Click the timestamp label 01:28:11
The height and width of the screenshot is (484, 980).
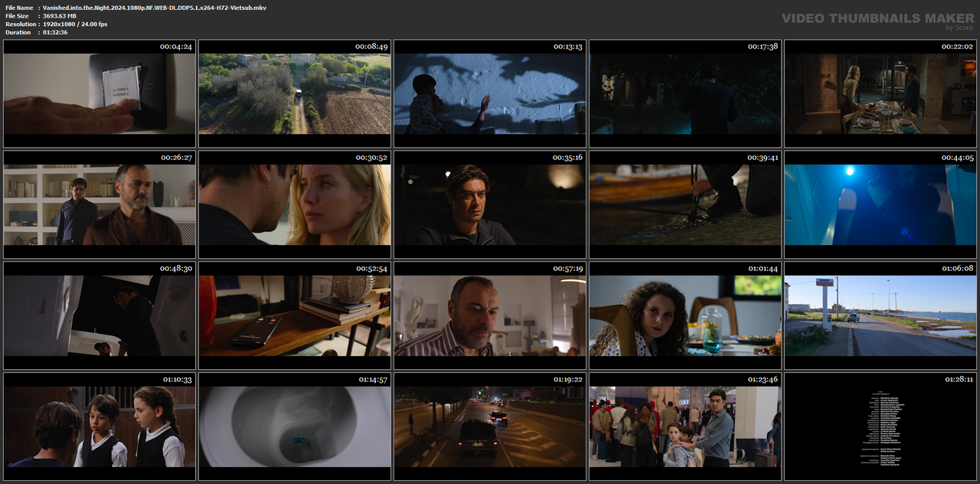[x=957, y=380]
